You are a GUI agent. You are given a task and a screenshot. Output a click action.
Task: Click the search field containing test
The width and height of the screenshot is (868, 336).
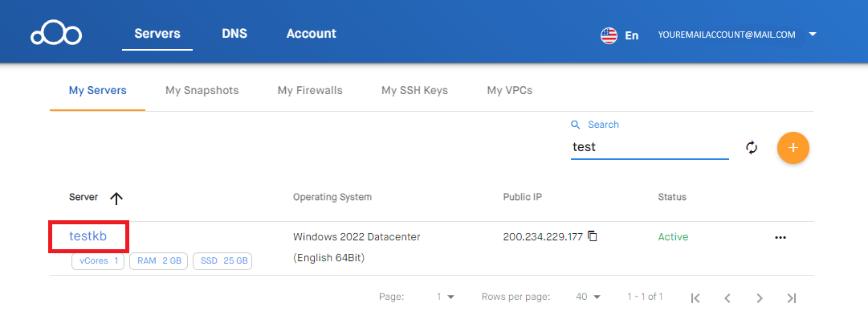coord(650,147)
